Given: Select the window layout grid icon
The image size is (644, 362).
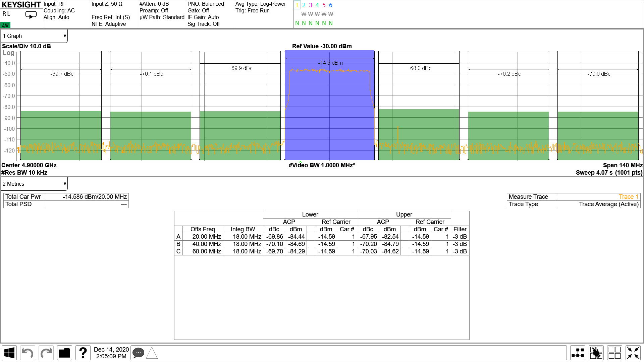Looking at the screenshot, I should point(615,353).
